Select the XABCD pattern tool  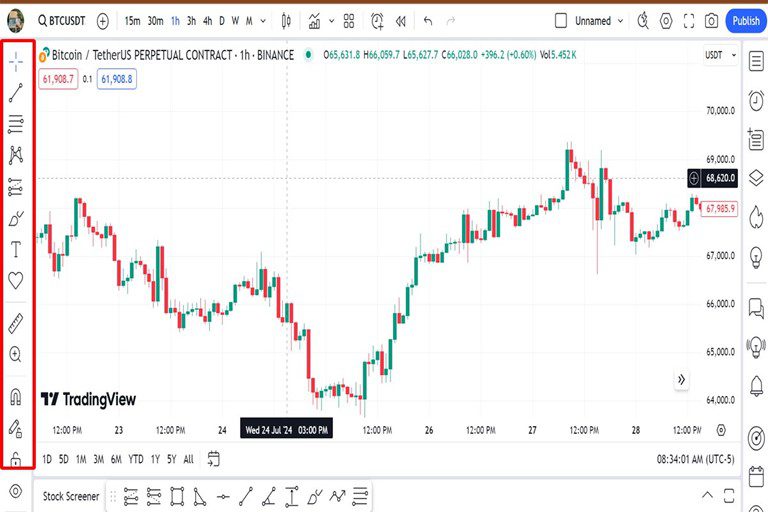coord(16,155)
